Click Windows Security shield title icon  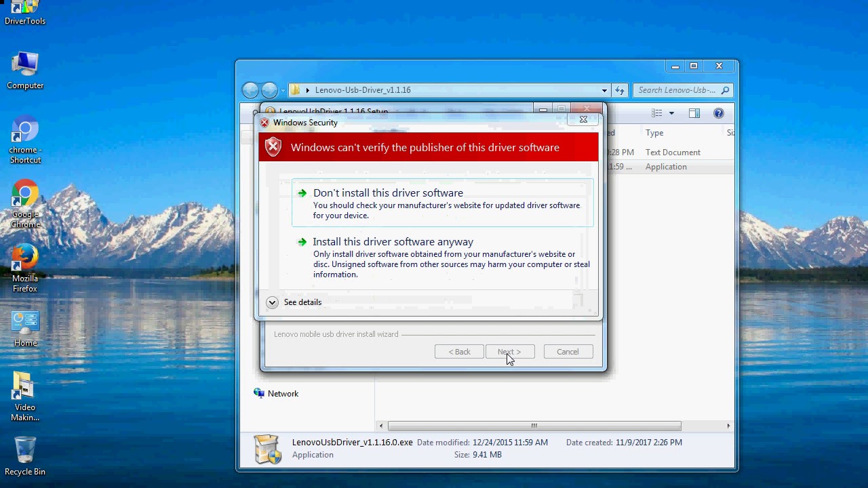coord(264,123)
